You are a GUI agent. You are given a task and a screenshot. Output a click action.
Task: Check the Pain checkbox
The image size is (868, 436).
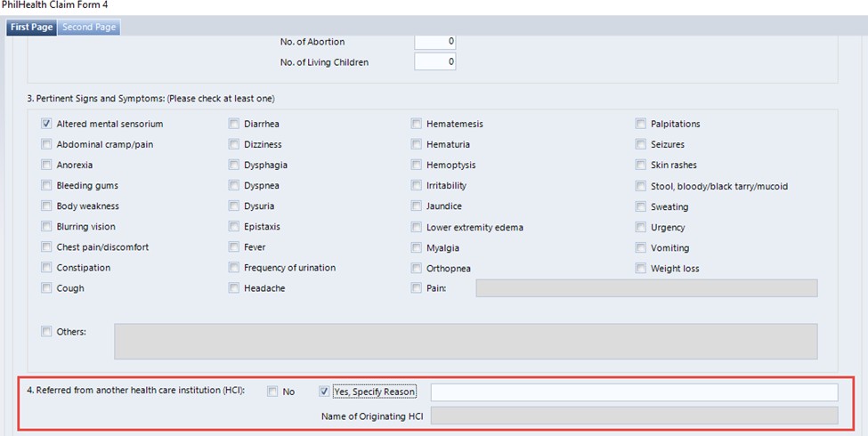click(417, 288)
